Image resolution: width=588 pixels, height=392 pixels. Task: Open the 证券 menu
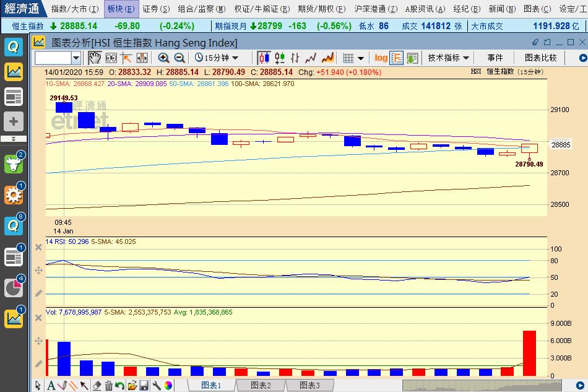tap(156, 9)
